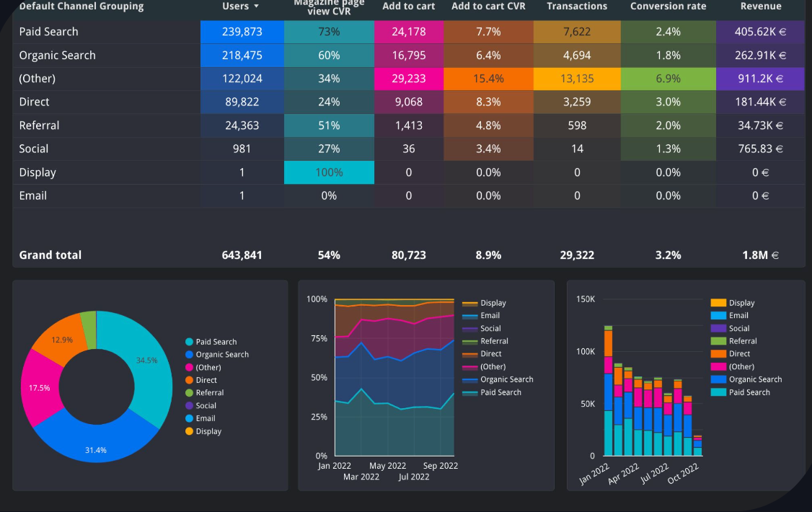812x512 pixels.
Task: Click the Add to cart CVR header
Action: [x=488, y=6]
